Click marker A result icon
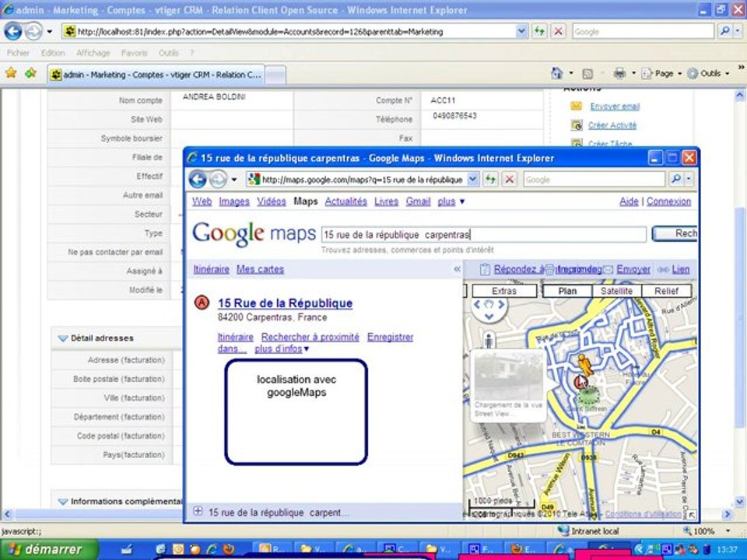Viewport: 747px width, 560px height. pyautogui.click(x=202, y=303)
